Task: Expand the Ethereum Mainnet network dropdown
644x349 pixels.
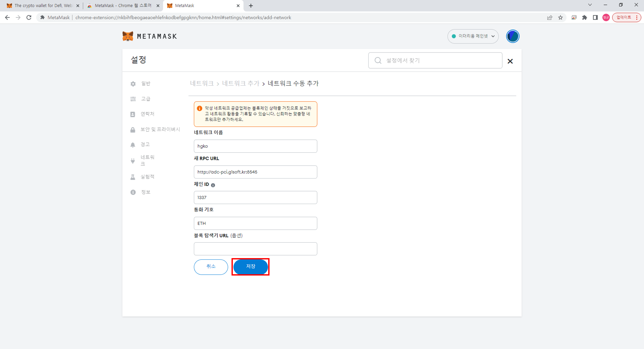Action: pos(473,36)
